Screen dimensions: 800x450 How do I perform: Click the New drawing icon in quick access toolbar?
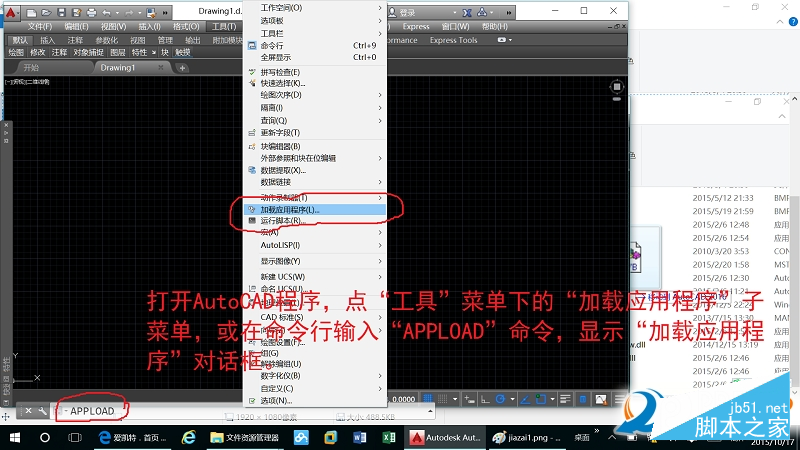click(x=32, y=12)
